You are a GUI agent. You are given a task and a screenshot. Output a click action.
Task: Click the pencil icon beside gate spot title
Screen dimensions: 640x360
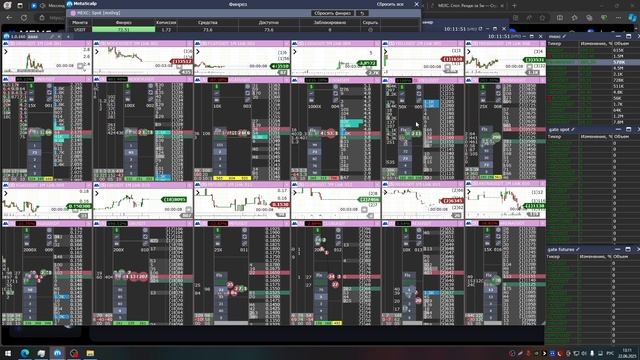[x=573, y=129]
